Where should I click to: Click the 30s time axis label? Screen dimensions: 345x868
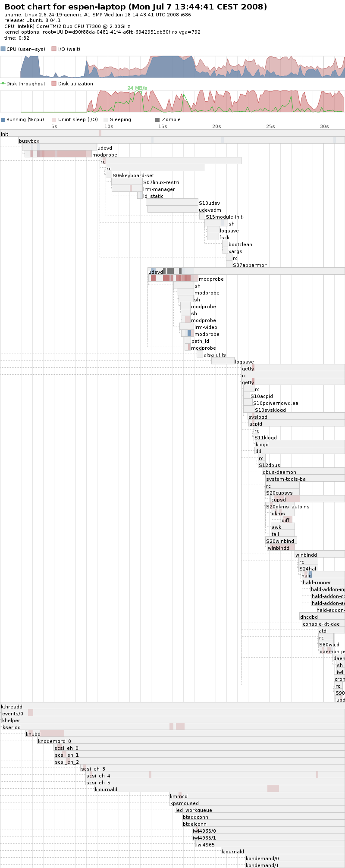point(324,126)
